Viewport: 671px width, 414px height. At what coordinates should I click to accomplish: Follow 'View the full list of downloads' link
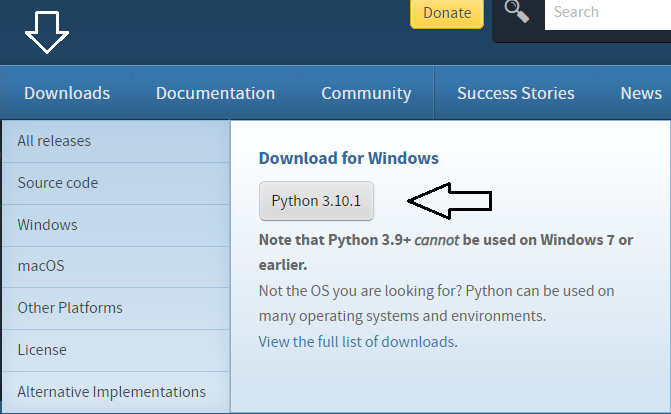pos(357,341)
